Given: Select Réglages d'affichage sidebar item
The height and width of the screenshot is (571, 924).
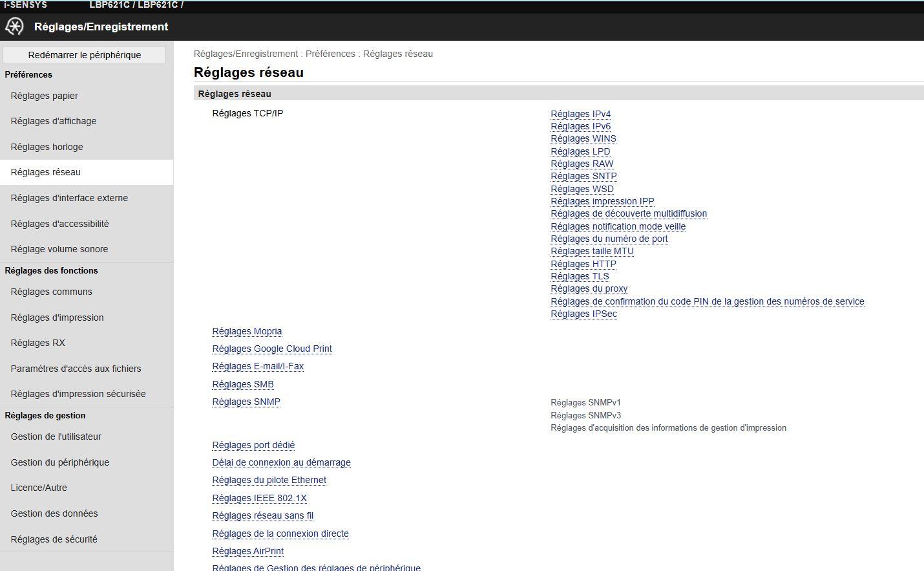Looking at the screenshot, I should click(x=54, y=121).
